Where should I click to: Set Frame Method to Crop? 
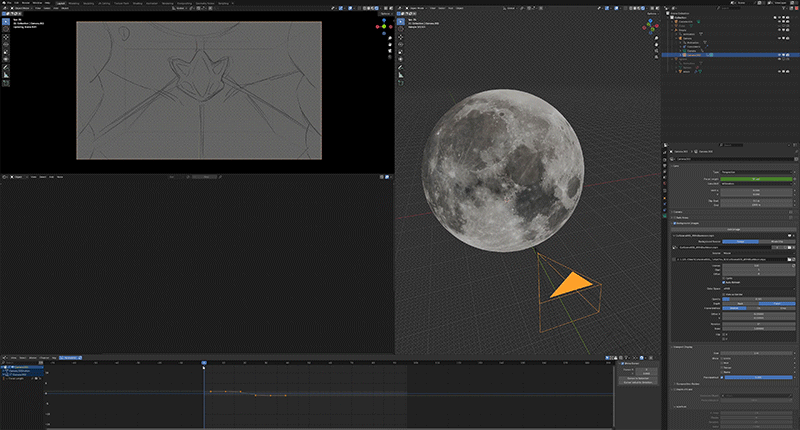click(x=783, y=308)
